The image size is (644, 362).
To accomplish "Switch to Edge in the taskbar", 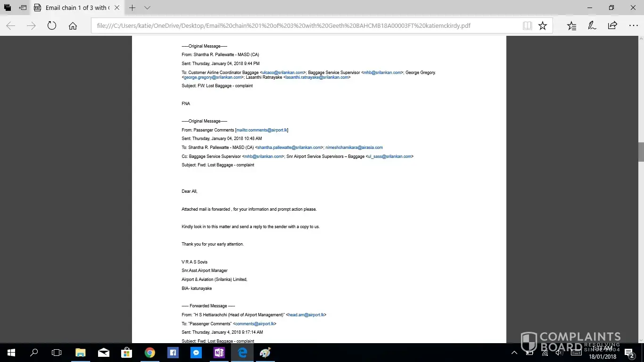I will click(242, 353).
